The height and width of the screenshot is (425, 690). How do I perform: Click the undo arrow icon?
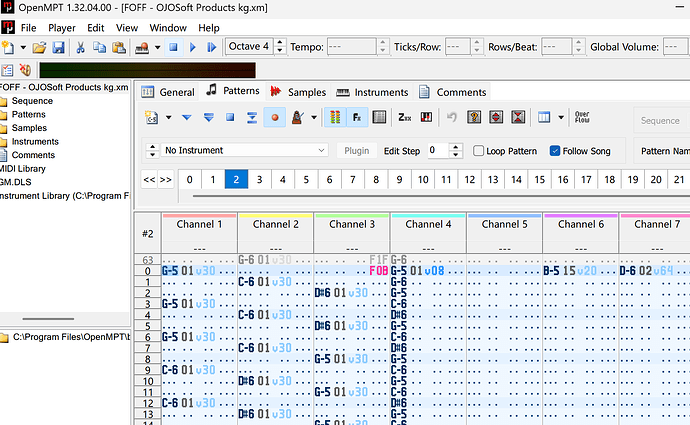pos(451,117)
